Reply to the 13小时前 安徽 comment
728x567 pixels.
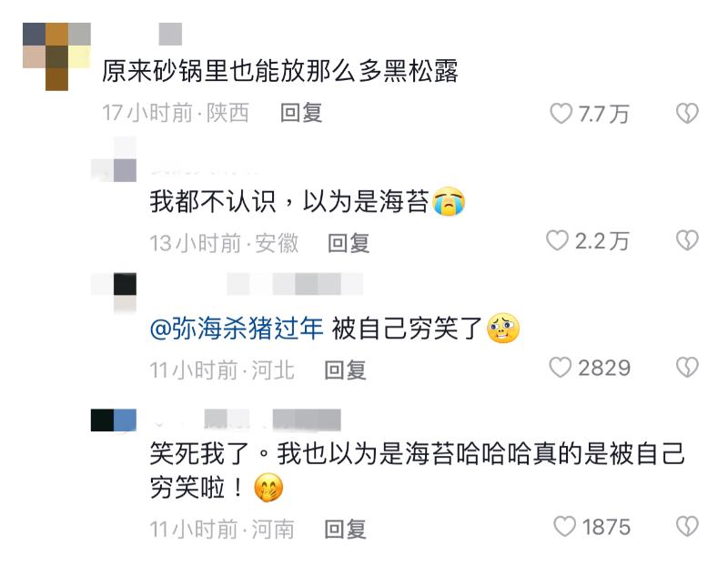tap(349, 243)
